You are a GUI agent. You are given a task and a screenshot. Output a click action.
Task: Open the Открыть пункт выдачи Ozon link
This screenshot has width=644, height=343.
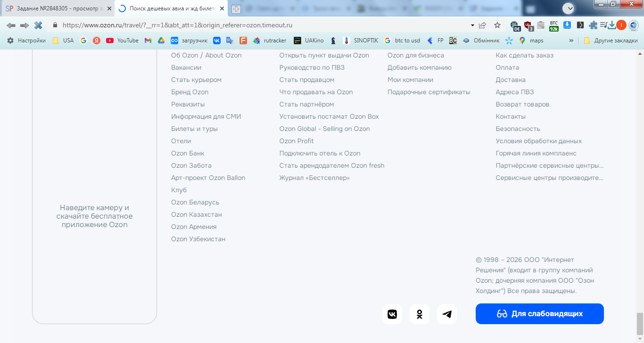coord(324,55)
